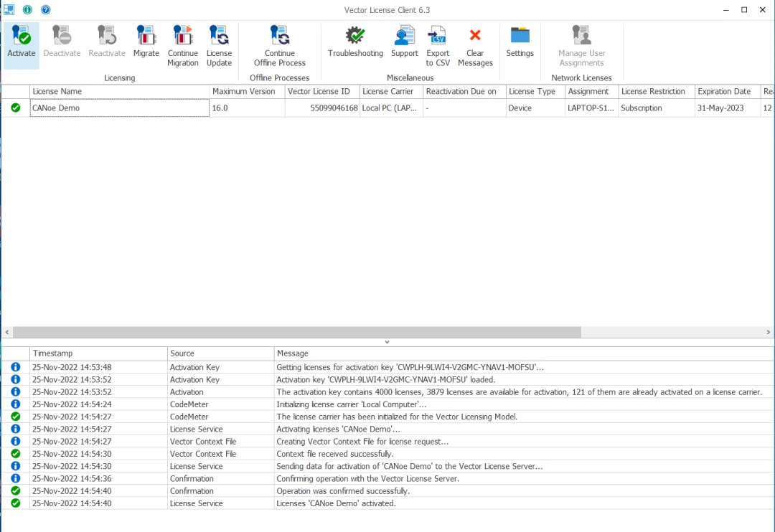Click the Device license type cell

535,108
